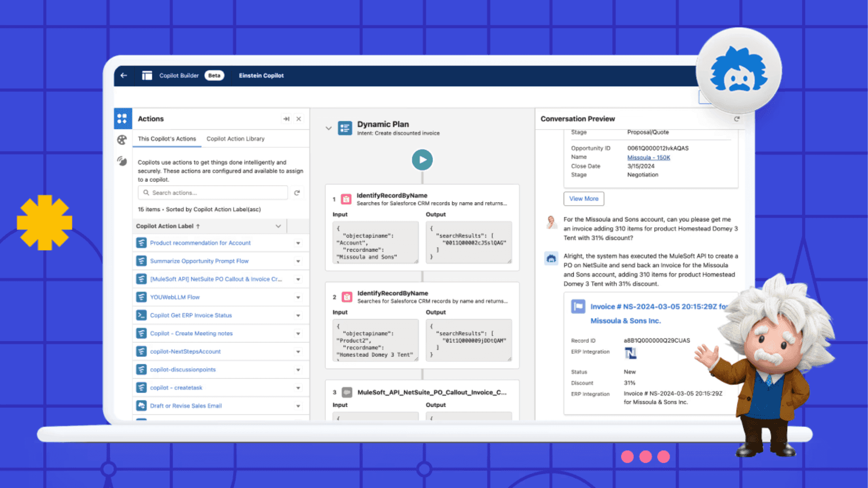
Task: Open dropdown for Summarize Opportunity Prompt Flow
Action: [298, 261]
